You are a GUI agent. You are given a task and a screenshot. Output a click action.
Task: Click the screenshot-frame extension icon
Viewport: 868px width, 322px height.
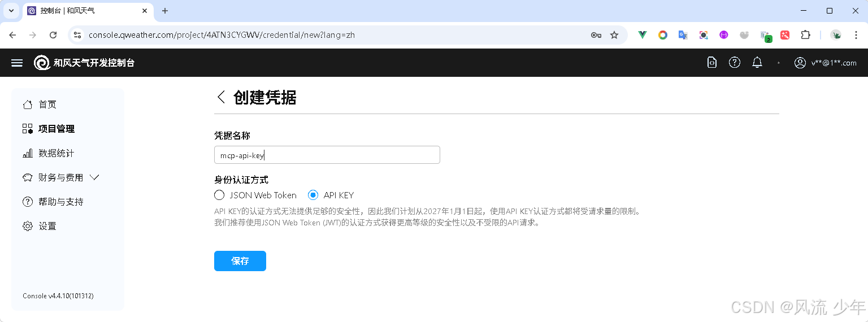(704, 35)
